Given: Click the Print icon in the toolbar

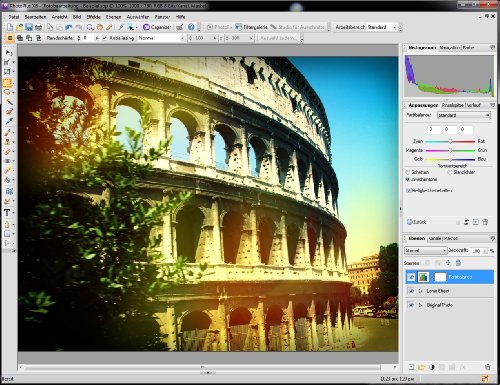Looking at the screenshot, I should point(39,27).
